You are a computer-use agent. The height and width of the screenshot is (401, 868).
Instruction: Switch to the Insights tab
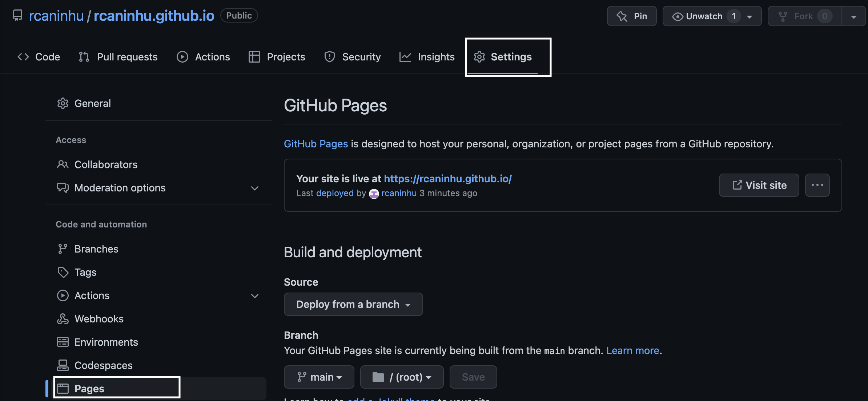tap(427, 57)
